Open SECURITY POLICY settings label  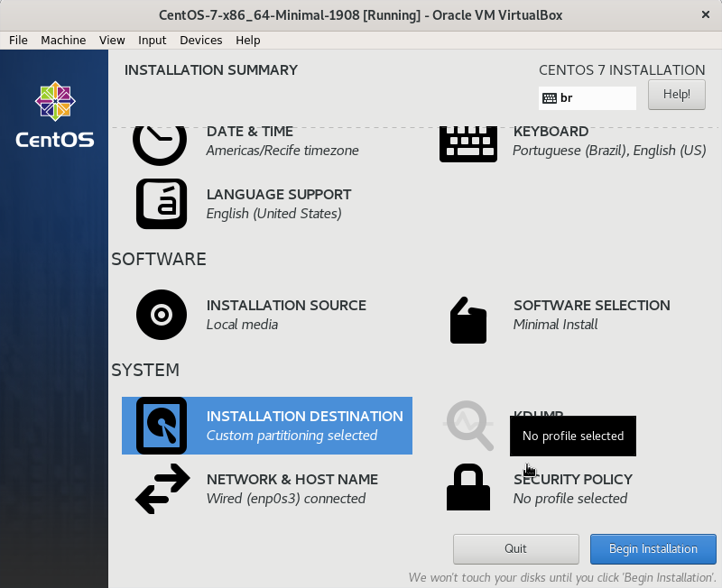(573, 480)
